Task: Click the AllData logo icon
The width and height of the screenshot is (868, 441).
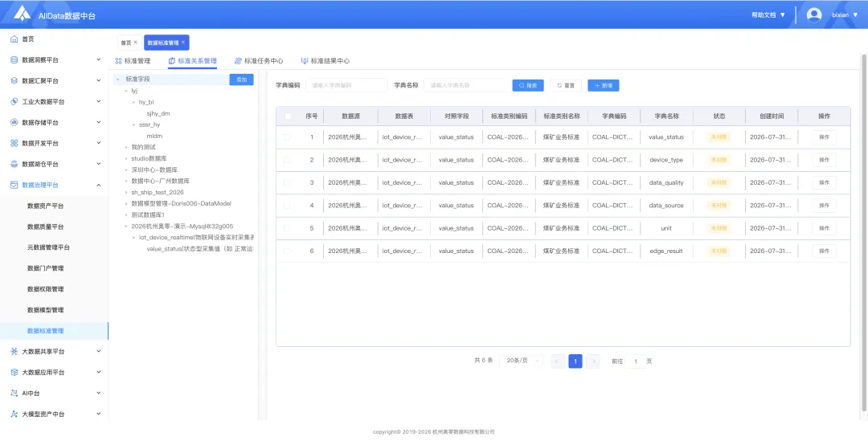Action: point(23,14)
